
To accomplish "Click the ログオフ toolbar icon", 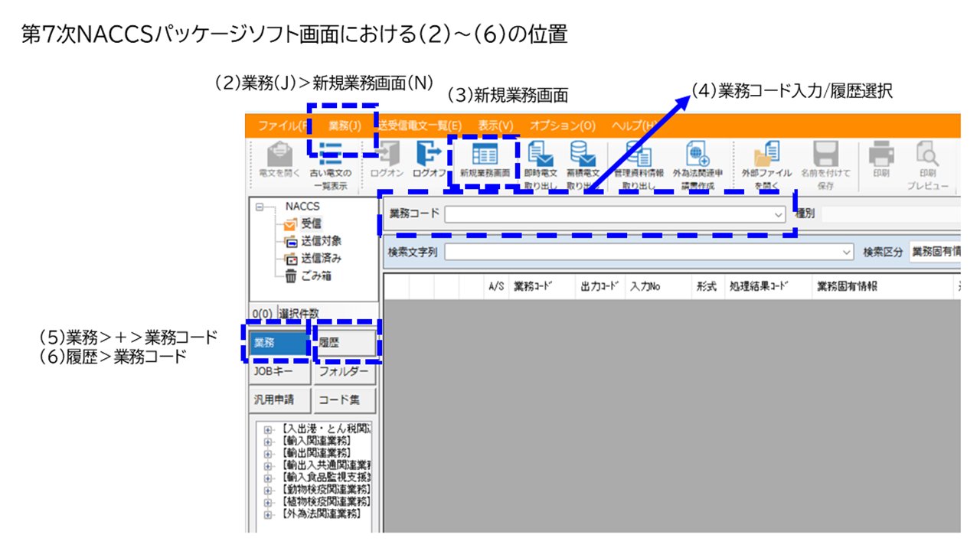I will pos(429,159).
